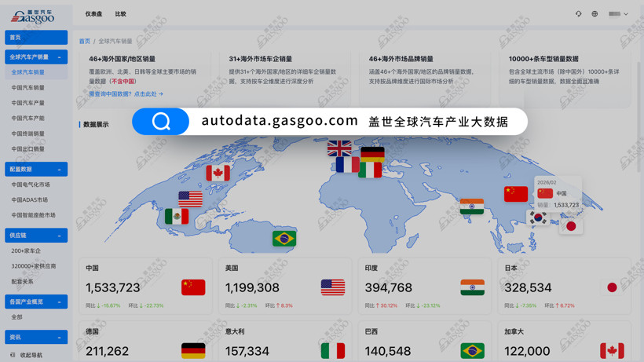This screenshot has height=362, width=644.
Task: Click the collapse navigation icon in sidebar
Action: 13,355
